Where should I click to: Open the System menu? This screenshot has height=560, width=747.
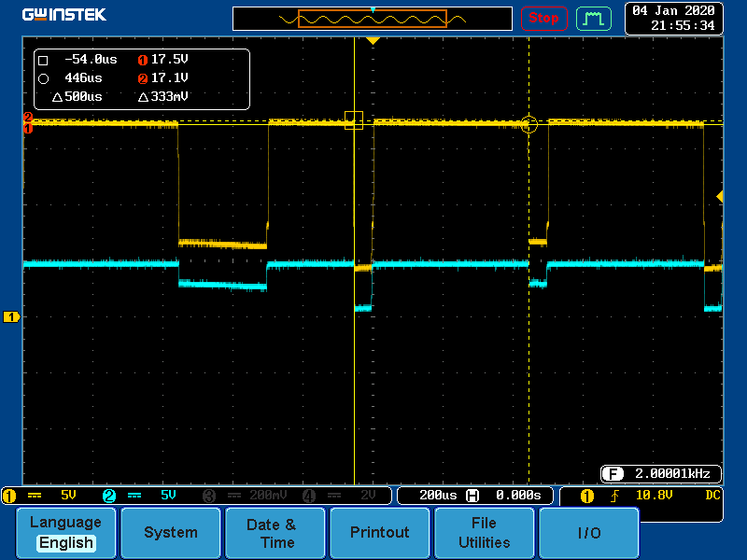click(x=171, y=532)
